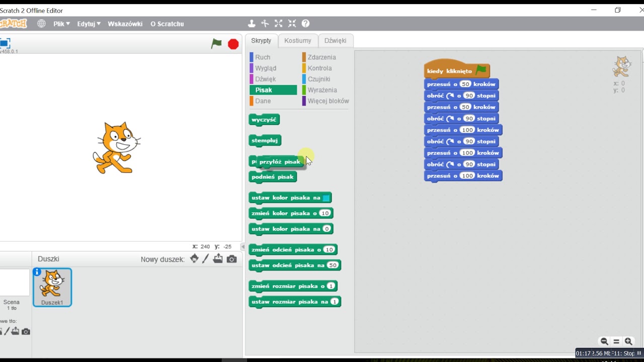Screen dimensions: 644x362
Task: Open Wskazówki tips
Action: pos(125,24)
